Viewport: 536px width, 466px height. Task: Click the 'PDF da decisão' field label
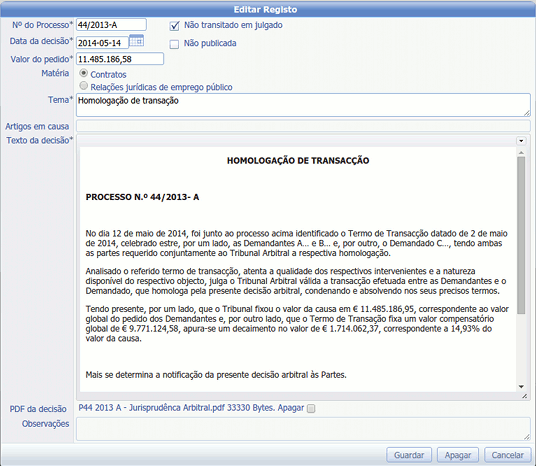point(38,409)
